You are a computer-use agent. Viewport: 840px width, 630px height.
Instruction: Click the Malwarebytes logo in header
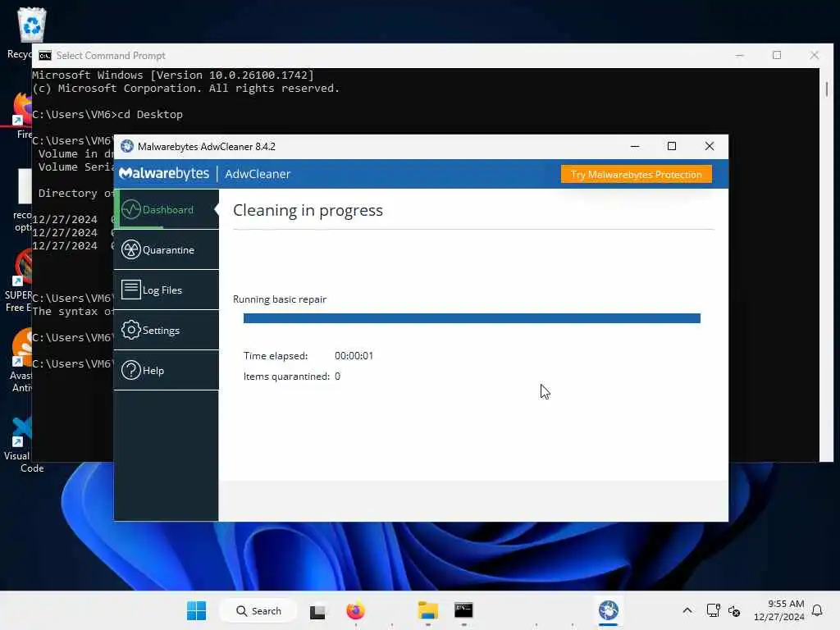[164, 174]
